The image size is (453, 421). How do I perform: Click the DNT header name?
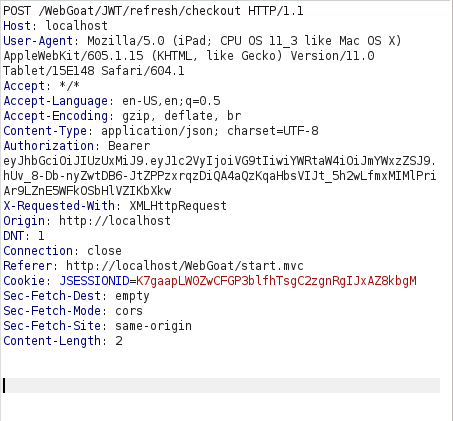tap(14, 236)
